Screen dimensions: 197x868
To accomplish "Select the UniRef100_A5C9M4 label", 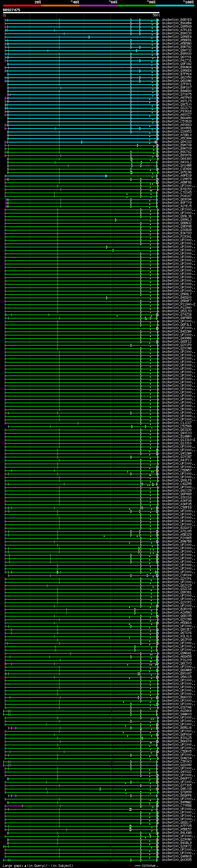I will coord(177,138).
